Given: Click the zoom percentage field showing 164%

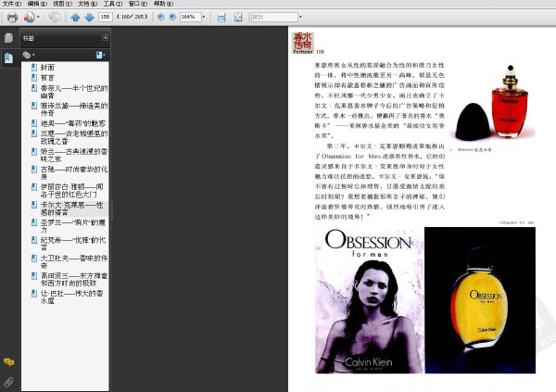Looking at the screenshot, I should pyautogui.click(x=190, y=17).
